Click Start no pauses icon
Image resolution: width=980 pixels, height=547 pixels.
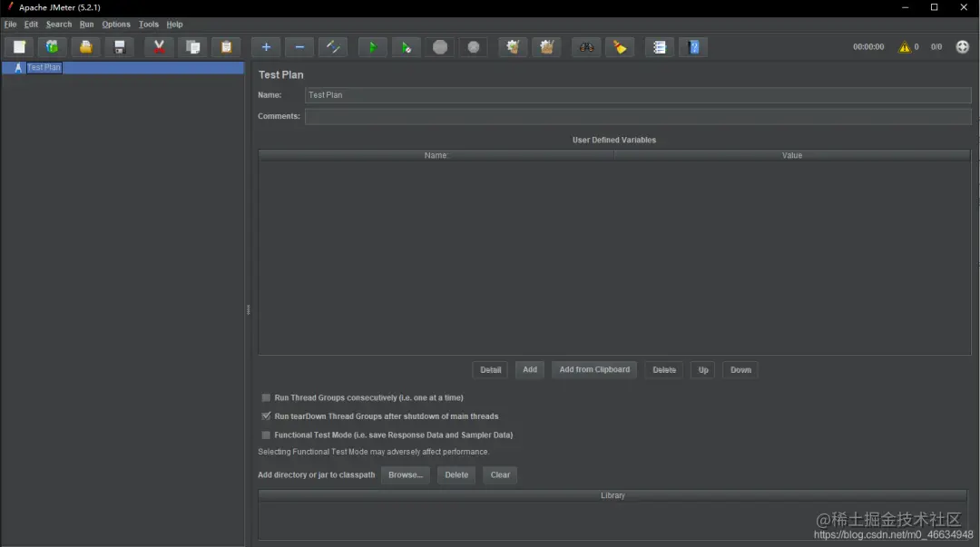pyautogui.click(x=407, y=47)
